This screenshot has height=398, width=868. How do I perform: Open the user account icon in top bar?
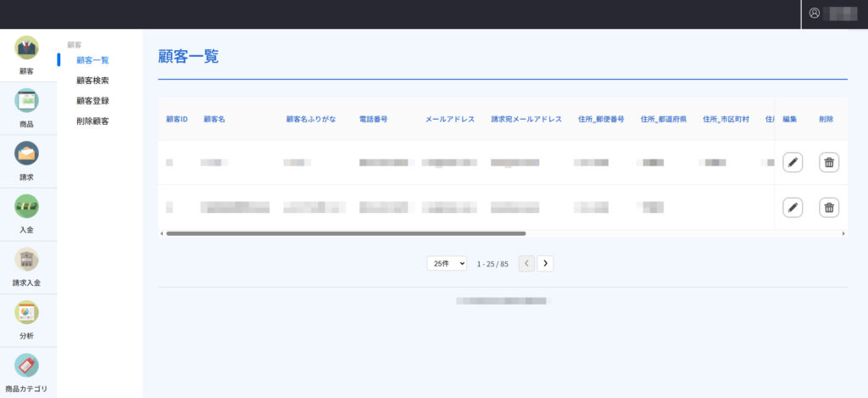point(815,14)
